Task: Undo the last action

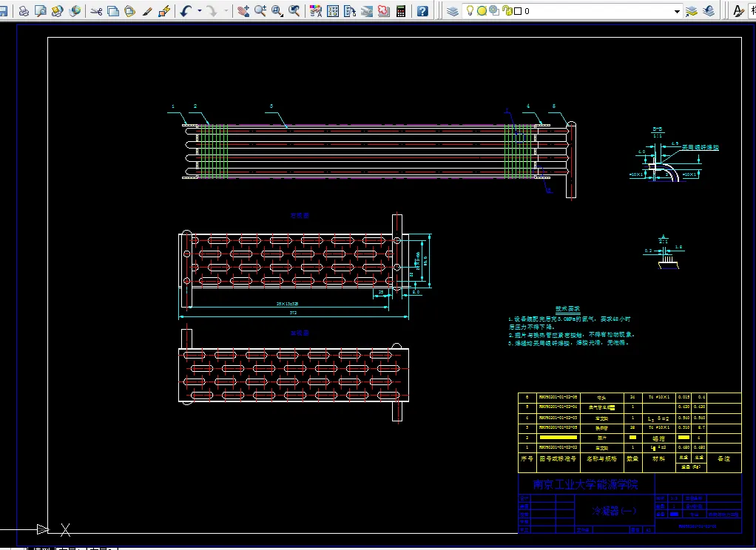Action: [x=186, y=10]
